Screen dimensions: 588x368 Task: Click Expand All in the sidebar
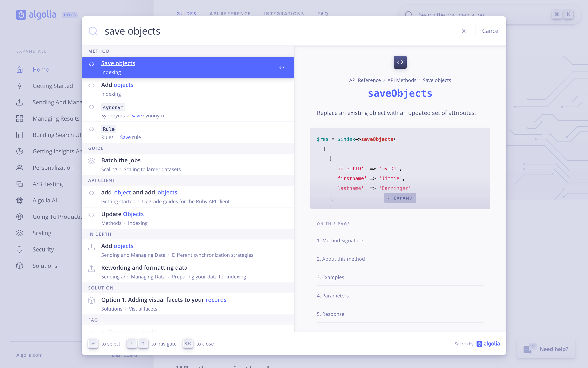[31, 51]
